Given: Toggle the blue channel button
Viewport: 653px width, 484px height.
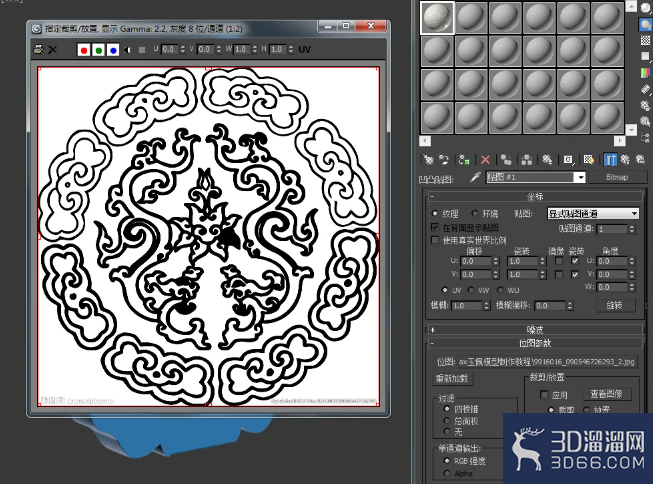Looking at the screenshot, I should (x=113, y=50).
